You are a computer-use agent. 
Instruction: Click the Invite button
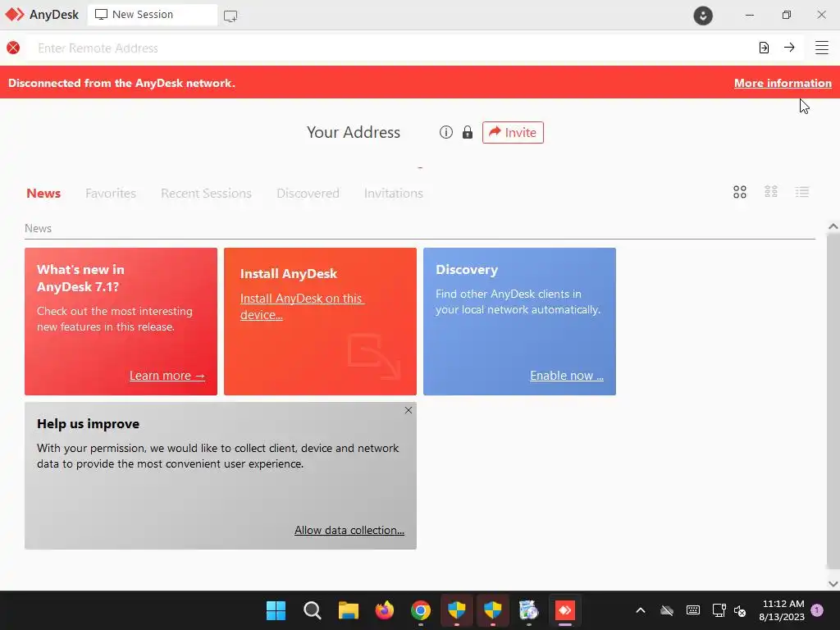pos(513,132)
